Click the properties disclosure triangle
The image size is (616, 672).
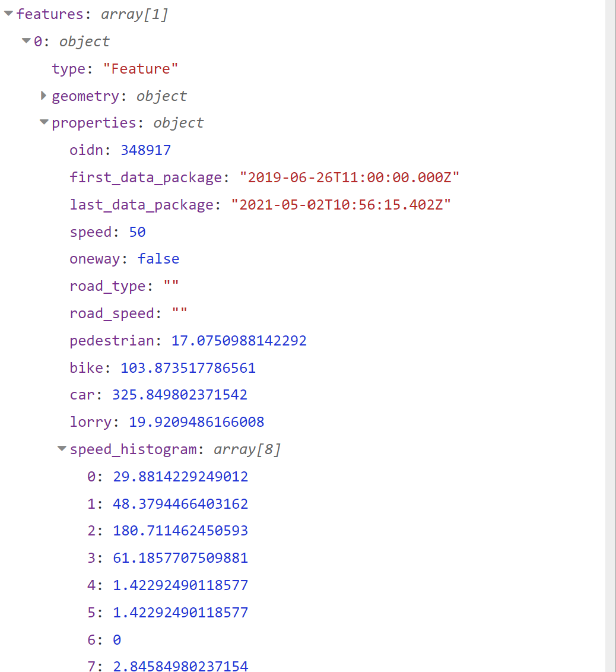(43, 122)
